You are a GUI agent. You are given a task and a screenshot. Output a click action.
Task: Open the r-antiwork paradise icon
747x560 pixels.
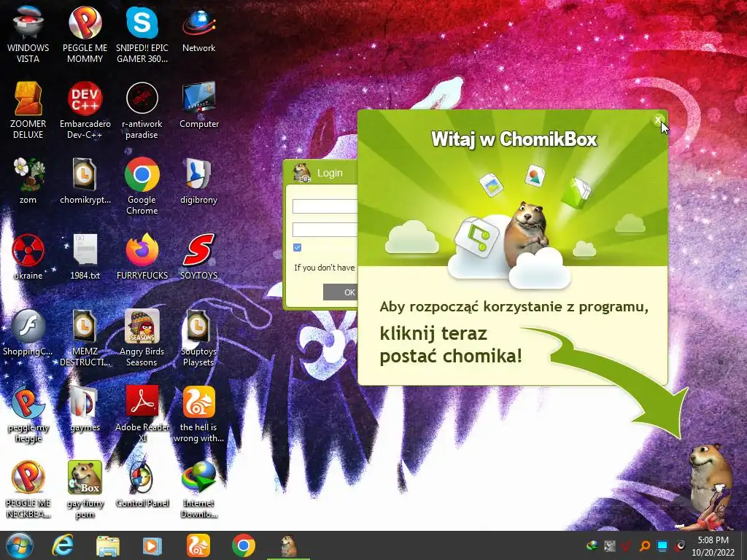142,98
